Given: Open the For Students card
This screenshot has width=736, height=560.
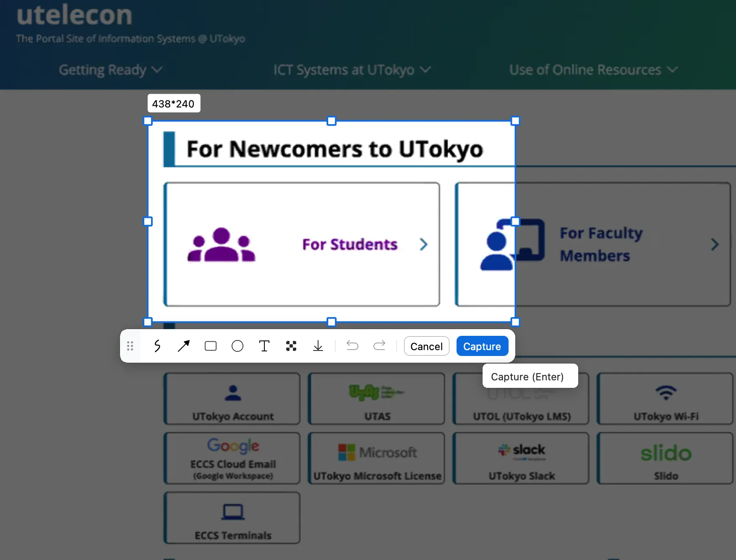Looking at the screenshot, I should pos(302,244).
